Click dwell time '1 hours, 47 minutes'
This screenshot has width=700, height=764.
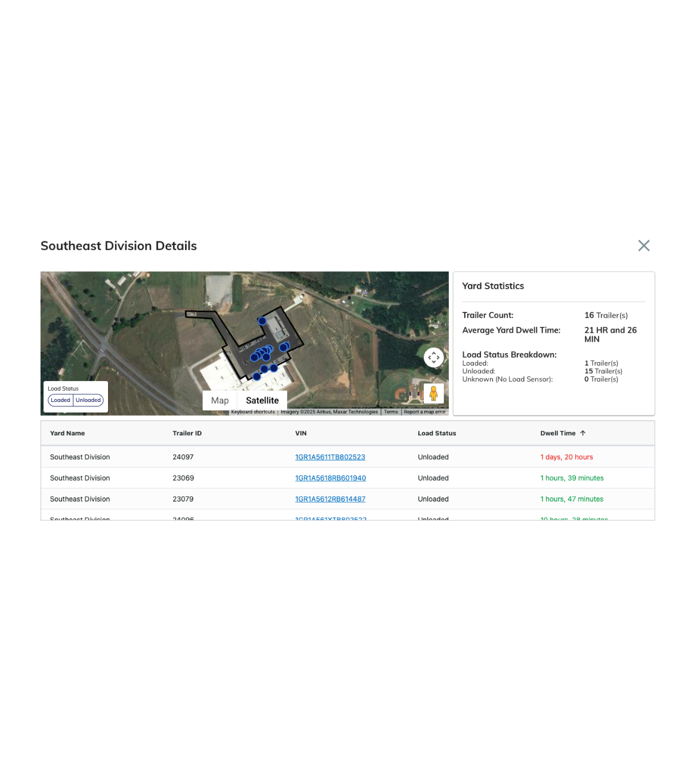tap(572, 499)
